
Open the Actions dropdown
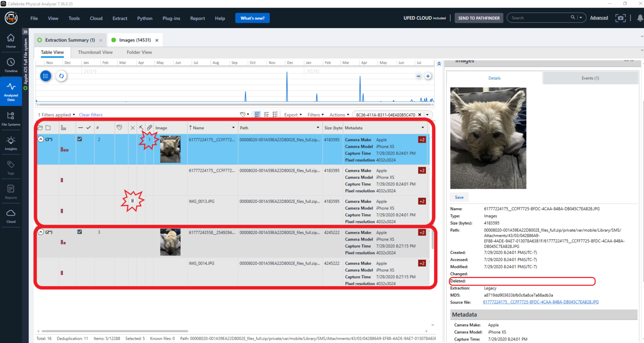tap(339, 115)
